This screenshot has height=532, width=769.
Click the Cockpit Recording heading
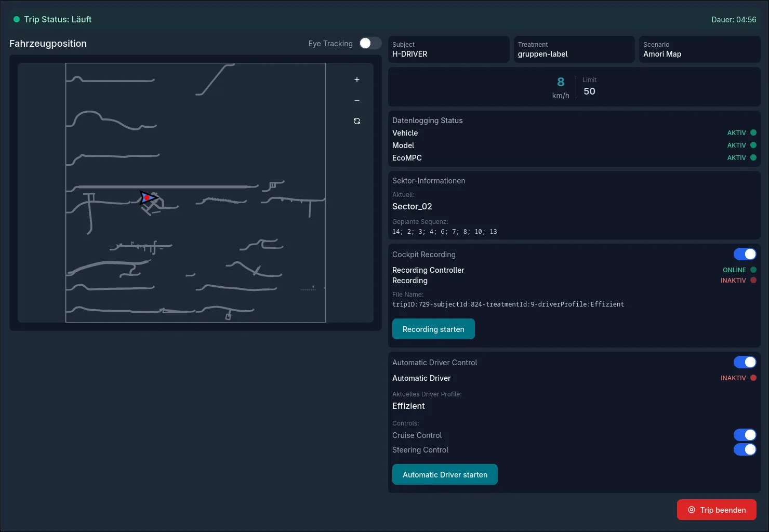pyautogui.click(x=424, y=255)
